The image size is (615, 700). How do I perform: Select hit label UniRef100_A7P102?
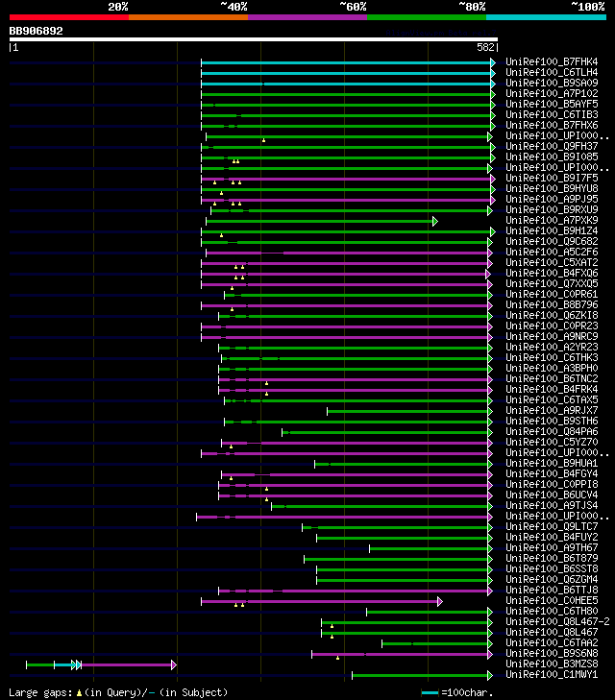pyautogui.click(x=552, y=93)
